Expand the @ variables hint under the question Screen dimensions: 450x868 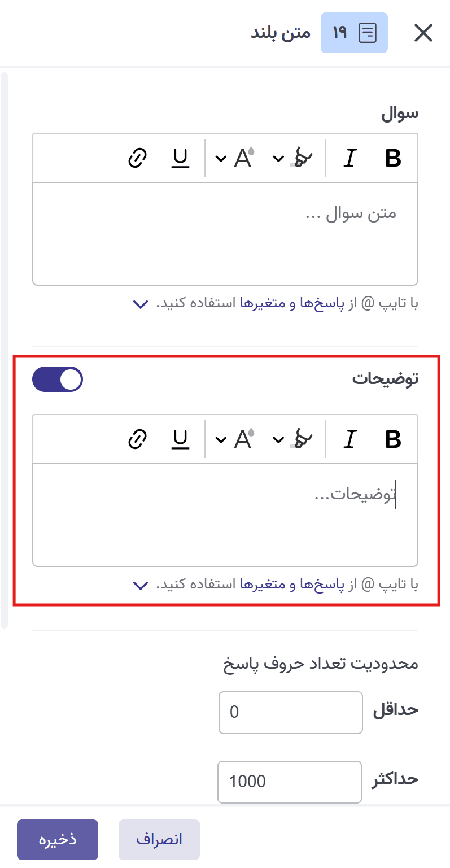click(x=141, y=304)
